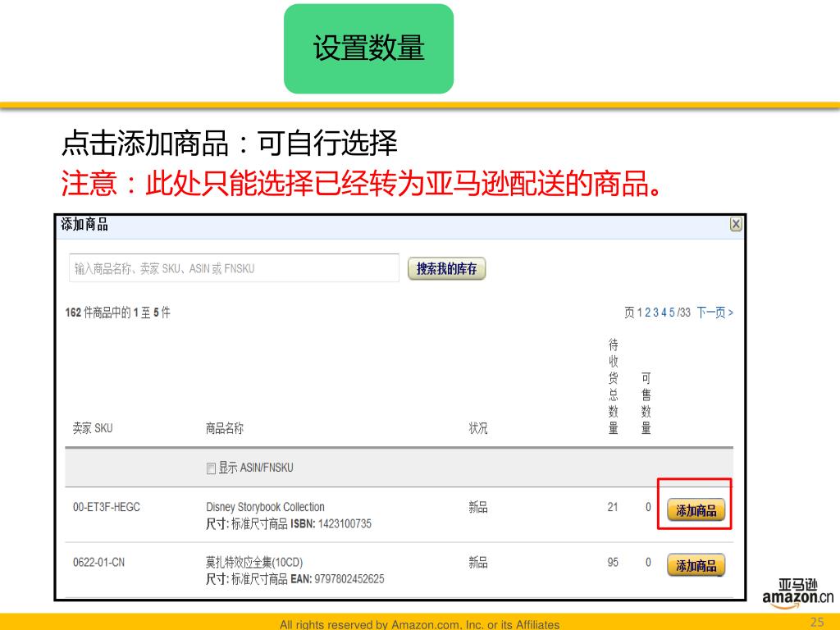Screen dimensions: 840x630
Task: Select SKU 0622-01-CN in the list
Action: point(99,563)
